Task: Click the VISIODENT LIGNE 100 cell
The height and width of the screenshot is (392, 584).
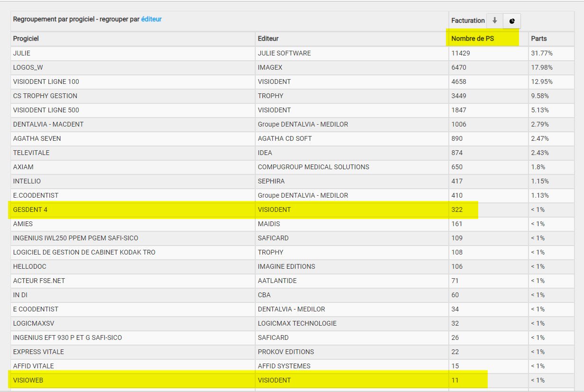Action: tap(46, 82)
